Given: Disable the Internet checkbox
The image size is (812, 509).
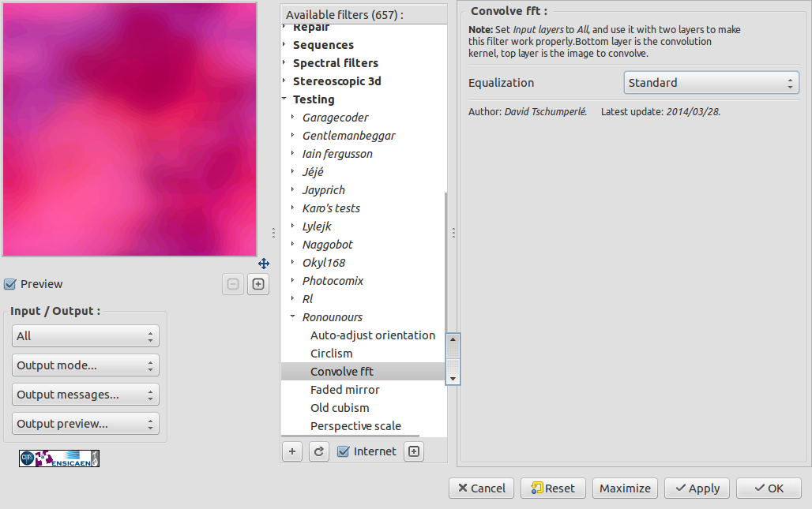Looking at the screenshot, I should pos(343,451).
